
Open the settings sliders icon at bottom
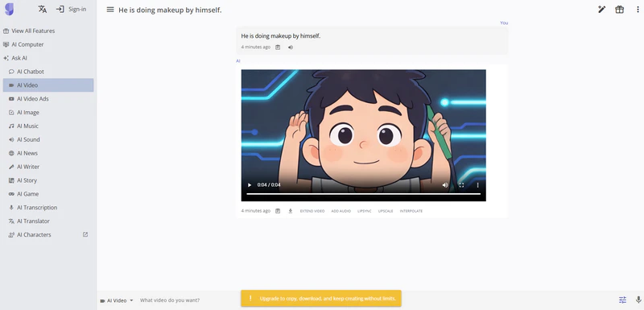pyautogui.click(x=622, y=300)
